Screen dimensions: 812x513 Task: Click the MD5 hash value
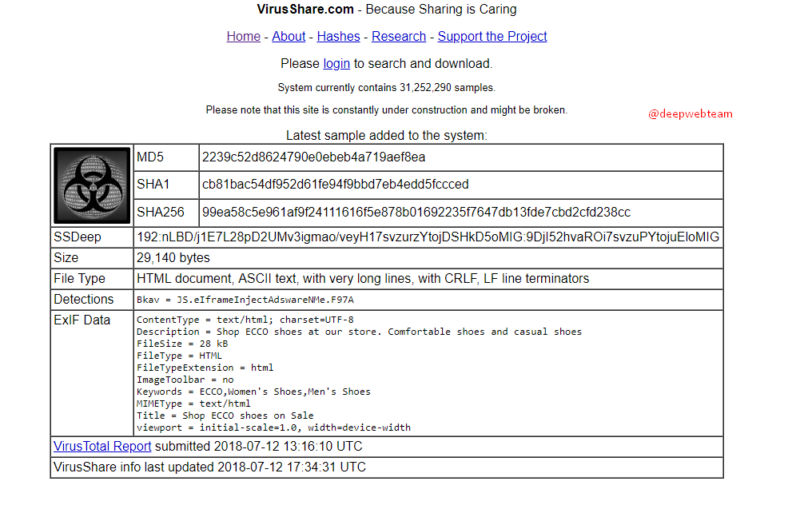pyautogui.click(x=313, y=157)
